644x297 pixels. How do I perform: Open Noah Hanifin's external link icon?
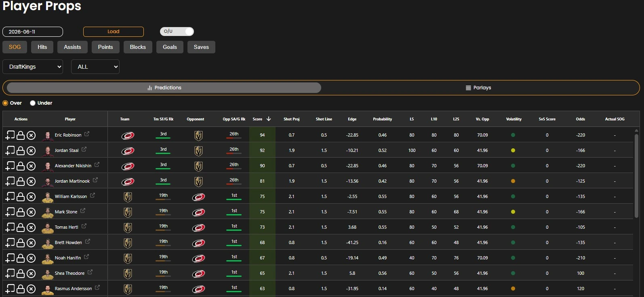[x=86, y=257]
